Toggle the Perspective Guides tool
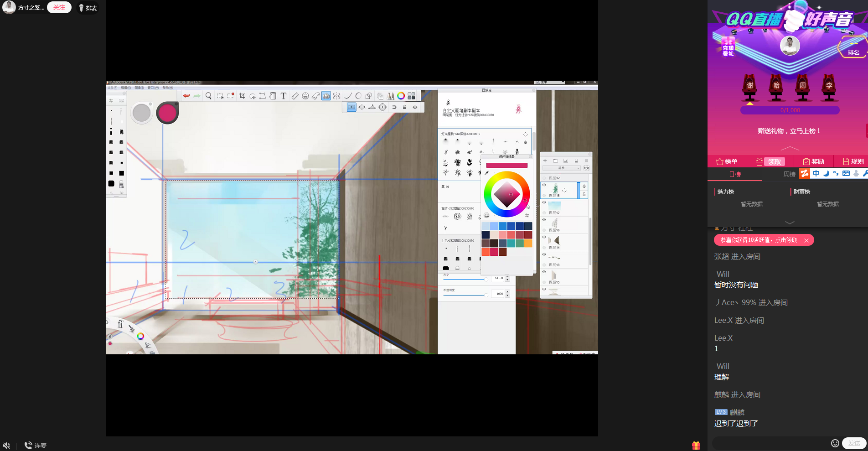The image size is (868, 451). (x=326, y=96)
